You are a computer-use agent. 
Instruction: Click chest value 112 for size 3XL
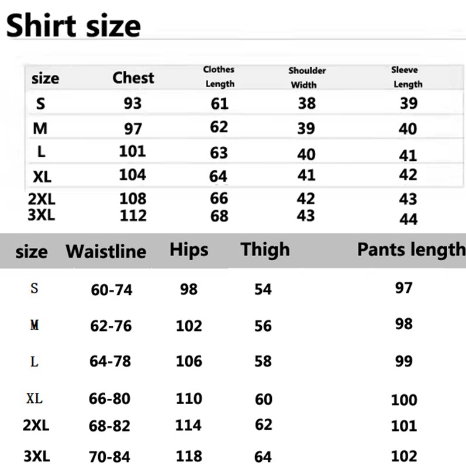pos(133,215)
